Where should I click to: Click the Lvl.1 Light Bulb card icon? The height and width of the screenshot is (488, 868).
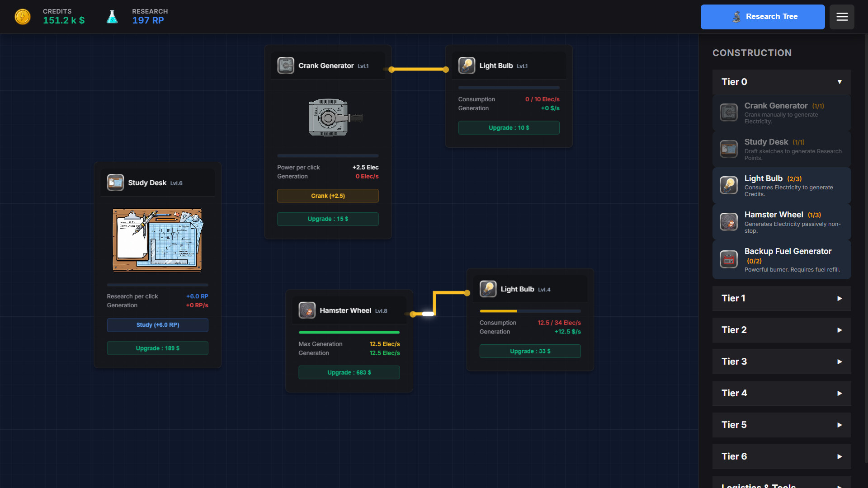pyautogui.click(x=467, y=66)
